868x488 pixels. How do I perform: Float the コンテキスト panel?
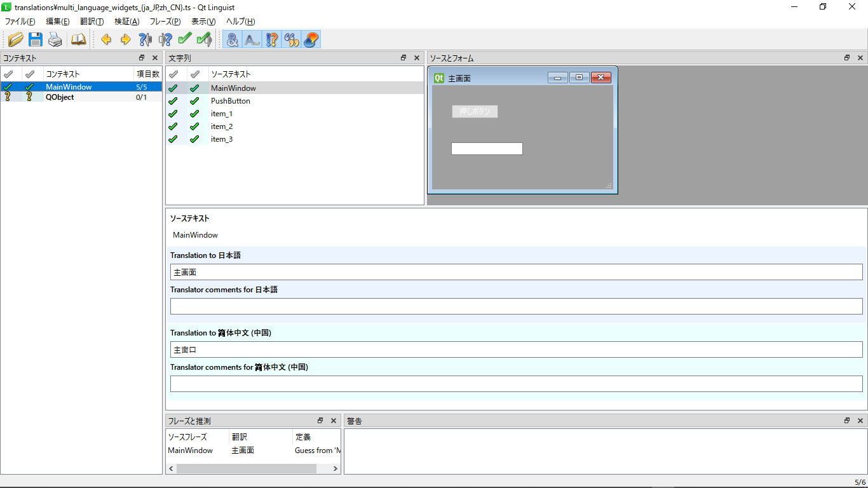point(142,58)
